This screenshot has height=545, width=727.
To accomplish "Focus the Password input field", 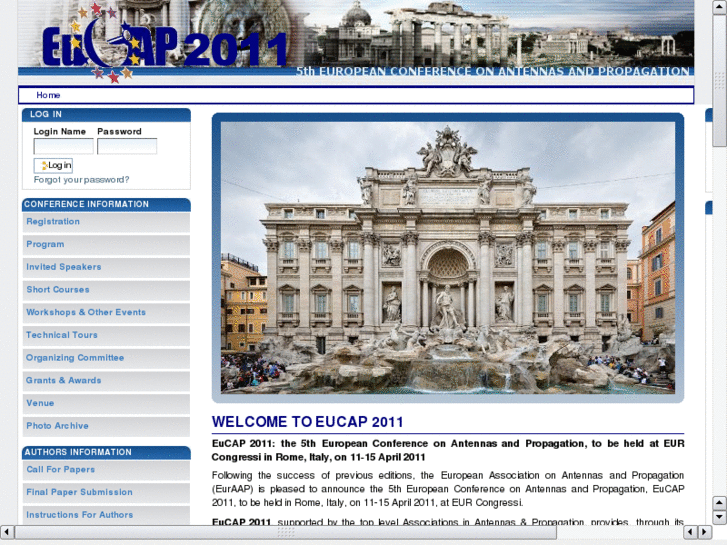I will (x=127, y=147).
